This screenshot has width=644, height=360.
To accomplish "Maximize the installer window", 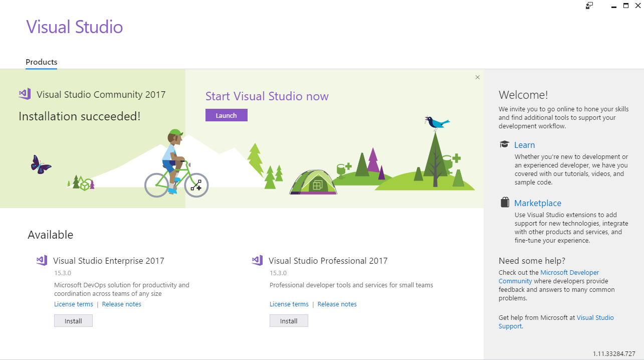I will click(x=626, y=6).
